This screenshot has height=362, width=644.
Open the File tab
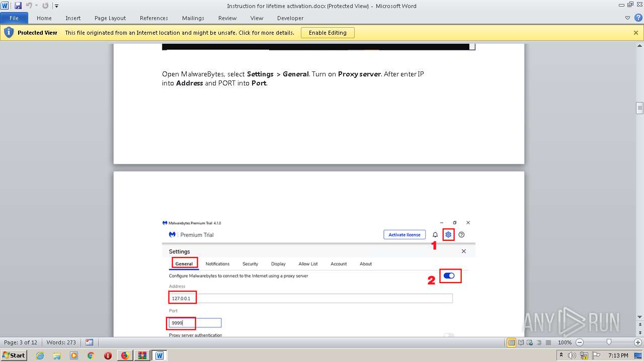[14, 18]
